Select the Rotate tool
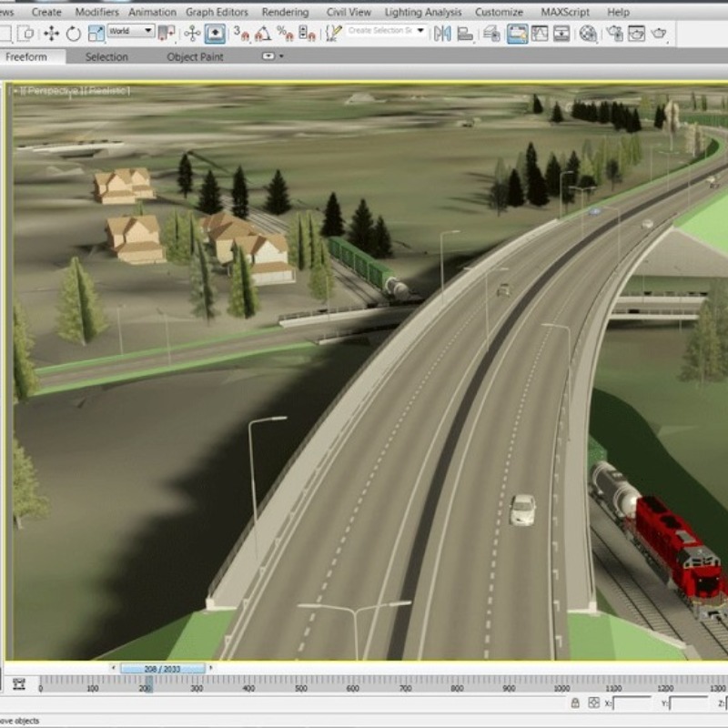728x728 pixels. (x=73, y=34)
